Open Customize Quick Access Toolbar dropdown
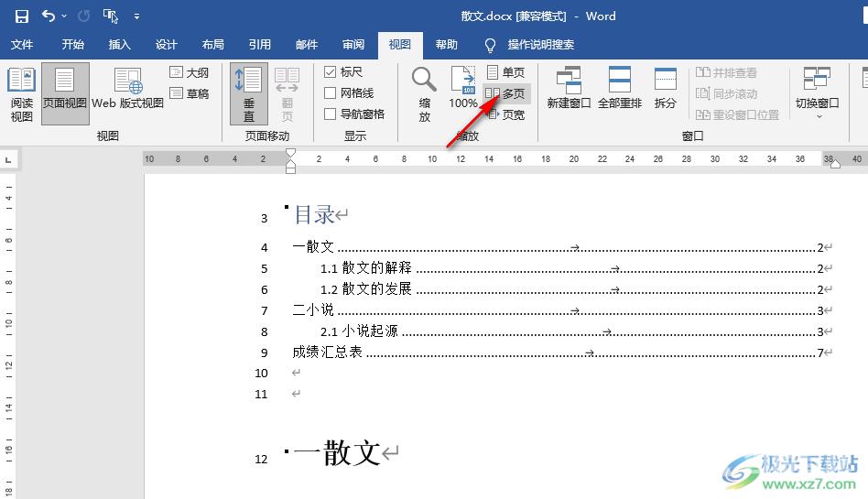The height and width of the screenshot is (499, 868). click(136, 16)
